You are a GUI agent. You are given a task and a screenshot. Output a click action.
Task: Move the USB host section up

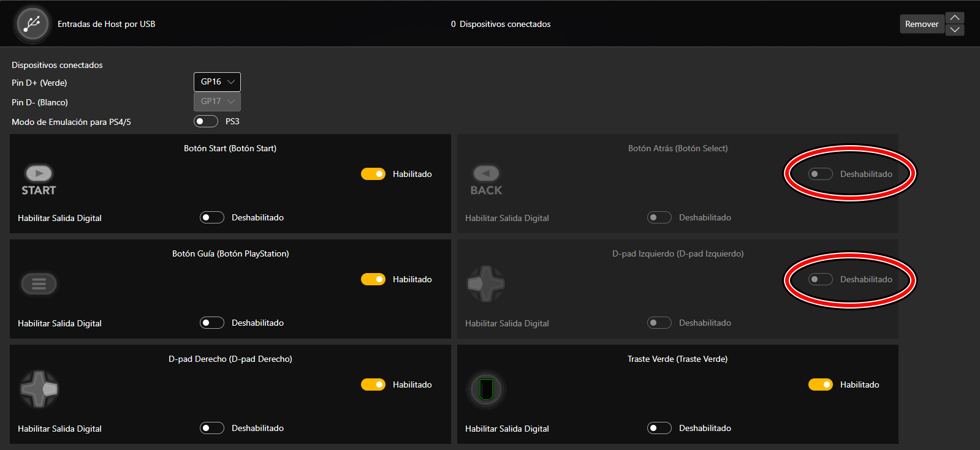click(955, 18)
